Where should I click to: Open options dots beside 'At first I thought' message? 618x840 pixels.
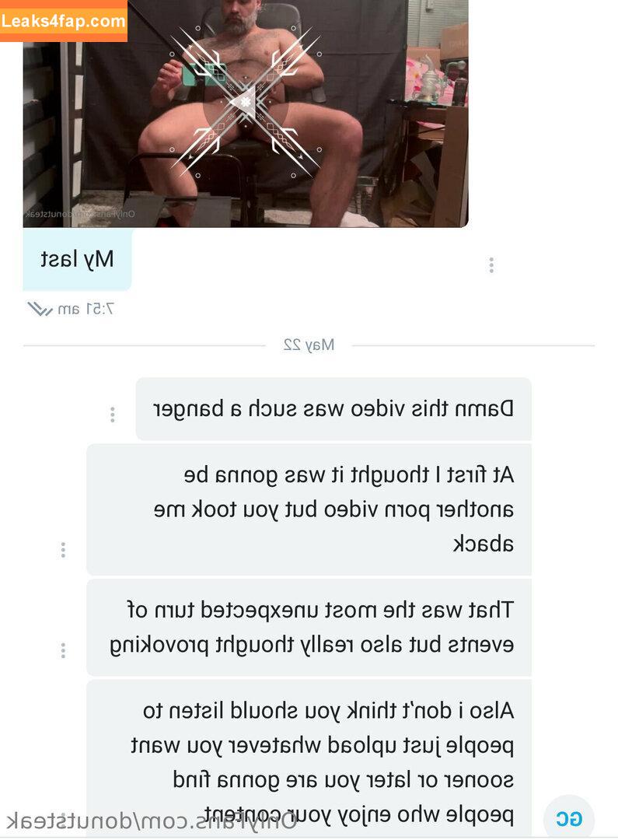tap(63, 549)
